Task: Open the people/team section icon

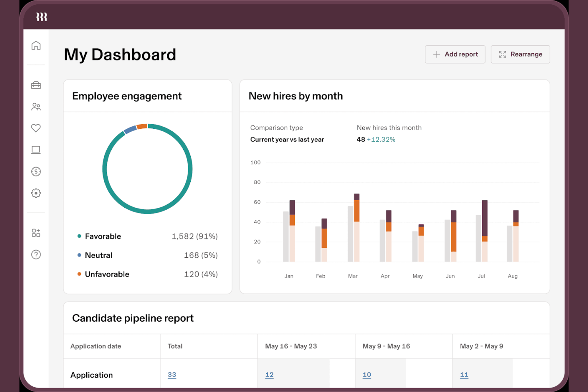Action: (36, 106)
